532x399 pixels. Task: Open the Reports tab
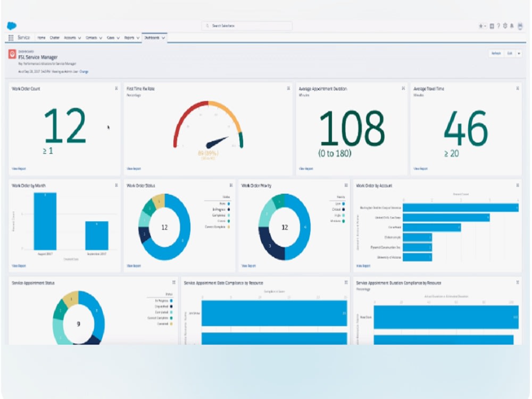129,38
